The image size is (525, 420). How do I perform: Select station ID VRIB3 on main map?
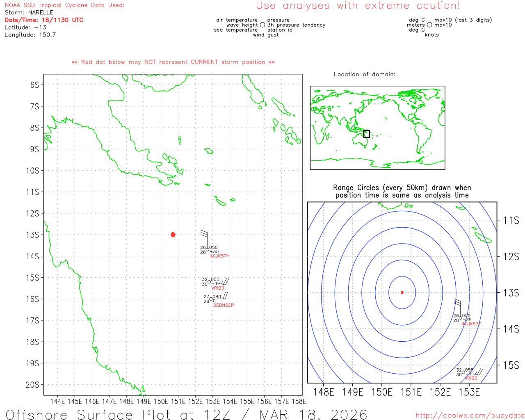click(218, 288)
